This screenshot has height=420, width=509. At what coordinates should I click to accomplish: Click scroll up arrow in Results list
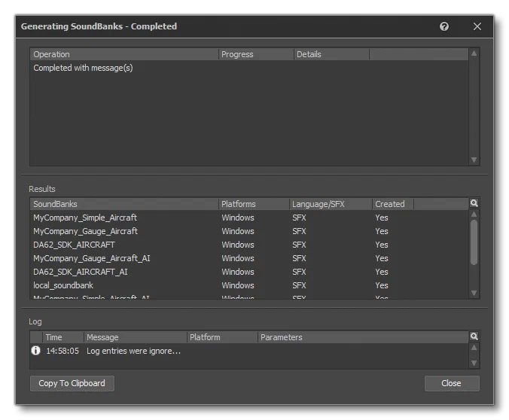coord(474,215)
